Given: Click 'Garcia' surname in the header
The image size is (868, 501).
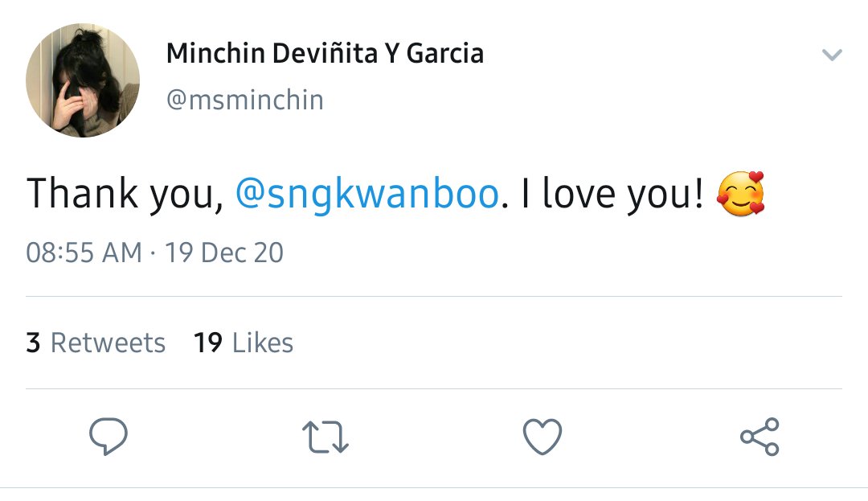Looking at the screenshot, I should [x=445, y=54].
